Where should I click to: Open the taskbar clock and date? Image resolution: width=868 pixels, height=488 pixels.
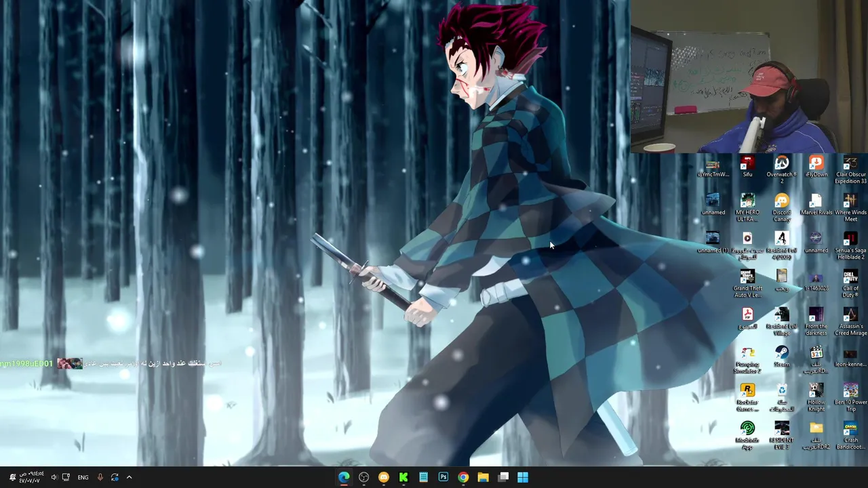(x=32, y=477)
